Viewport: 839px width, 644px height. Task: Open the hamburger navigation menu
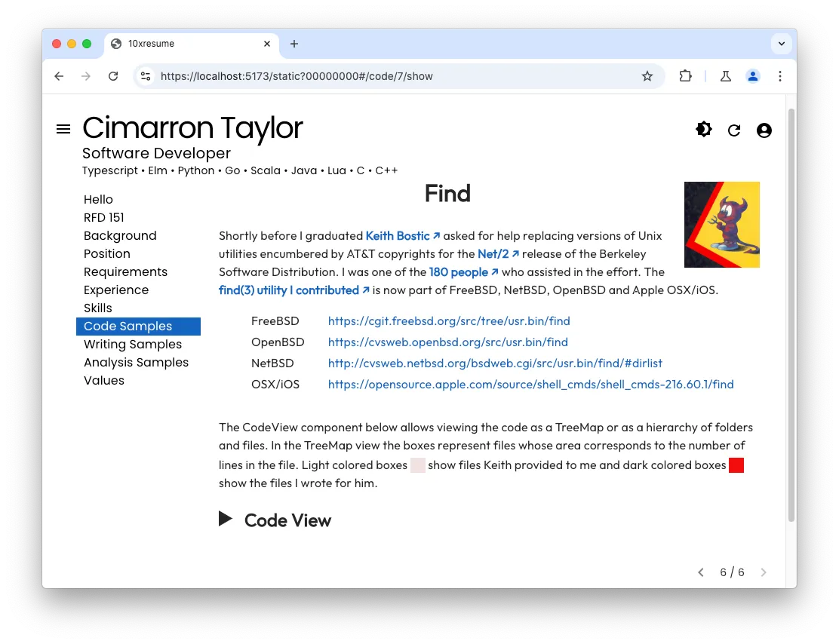tap(63, 129)
